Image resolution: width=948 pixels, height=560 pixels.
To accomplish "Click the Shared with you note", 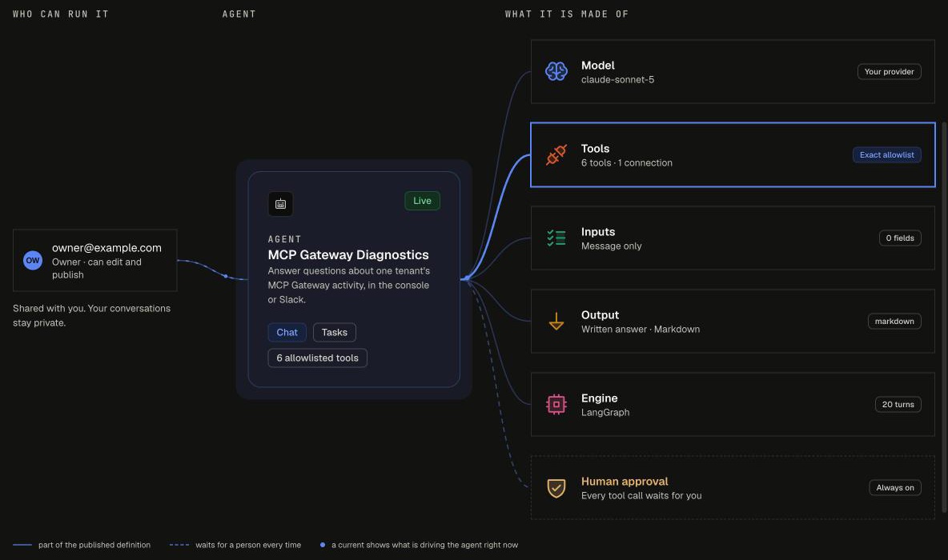I will click(x=92, y=315).
